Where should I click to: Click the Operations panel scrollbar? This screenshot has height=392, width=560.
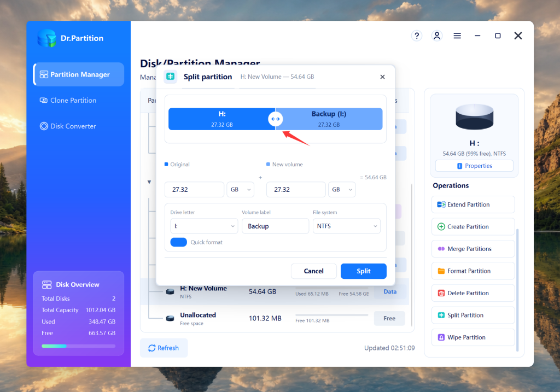click(x=517, y=290)
